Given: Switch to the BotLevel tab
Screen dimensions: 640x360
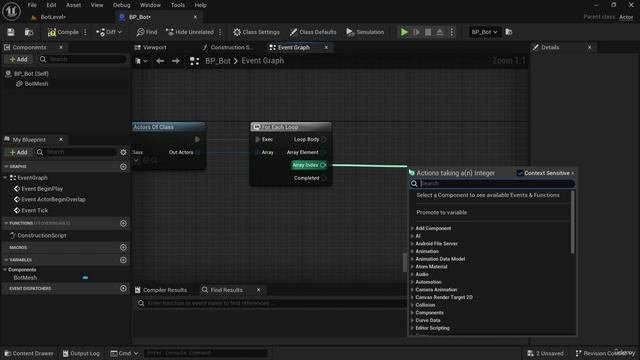Looking at the screenshot, I should [x=53, y=17].
